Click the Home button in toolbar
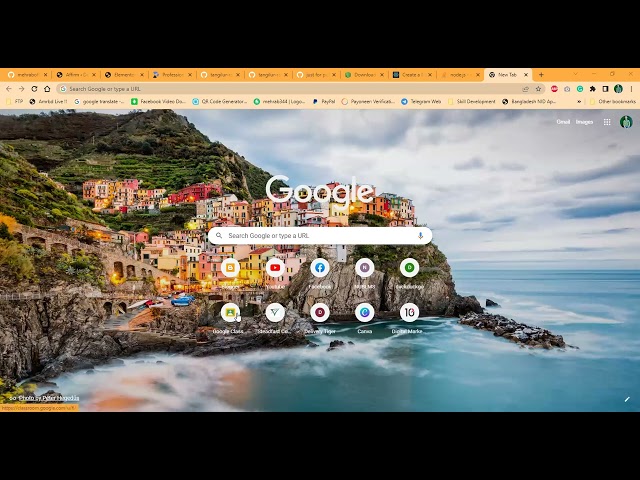640x480 pixels. tap(47, 89)
